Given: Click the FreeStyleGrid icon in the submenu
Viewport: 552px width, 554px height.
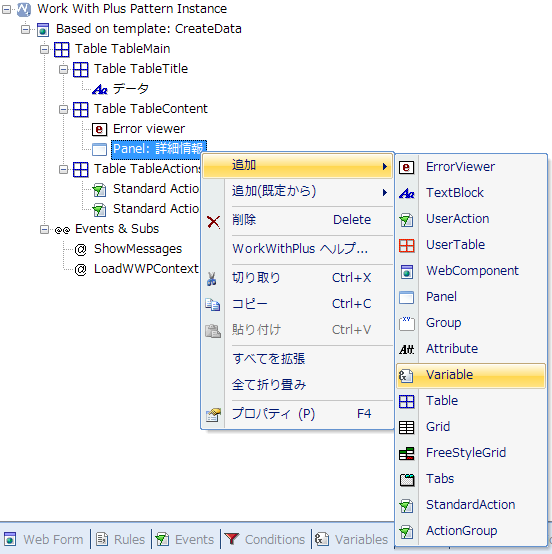Looking at the screenshot, I should pyautogui.click(x=406, y=453).
